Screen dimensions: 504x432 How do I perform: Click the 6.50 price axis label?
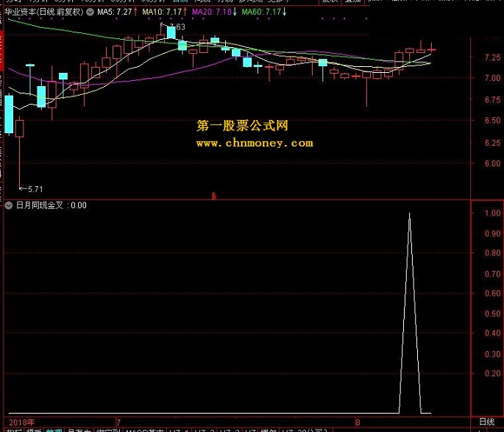point(492,121)
